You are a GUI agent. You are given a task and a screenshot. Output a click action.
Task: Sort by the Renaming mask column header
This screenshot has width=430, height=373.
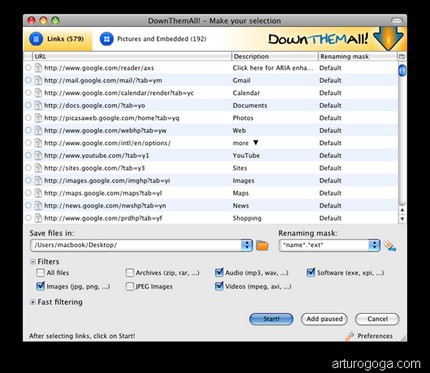coord(358,57)
